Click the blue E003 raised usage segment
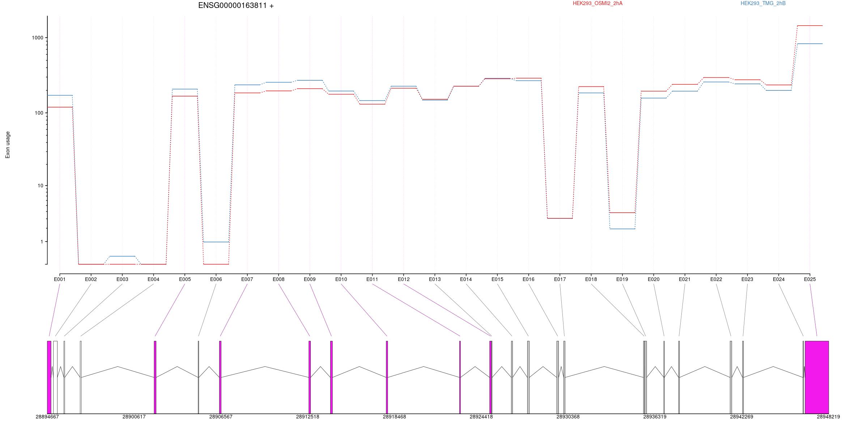Viewport: 868px width, 434px height. (x=122, y=256)
